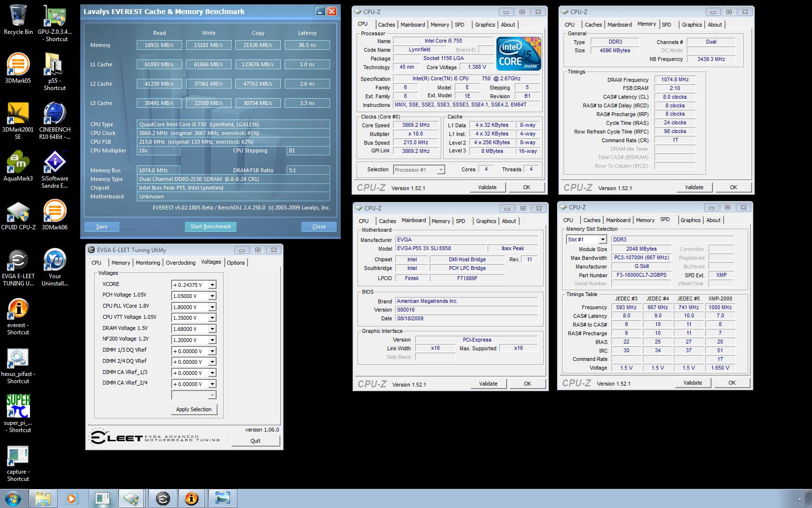This screenshot has height=508, width=812.
Task: Click Mainboard Model field EVGA P55 3X SLI E658
Action: (440, 248)
